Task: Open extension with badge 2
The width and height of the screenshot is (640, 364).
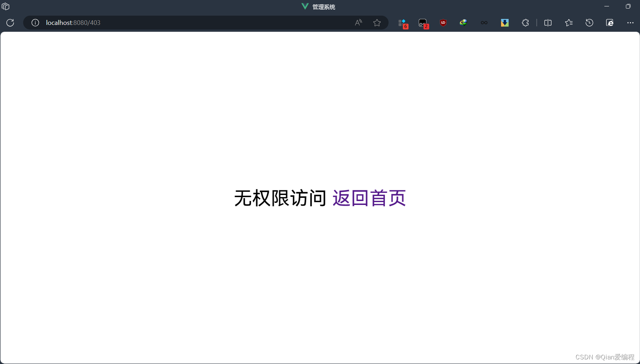Action: (423, 23)
